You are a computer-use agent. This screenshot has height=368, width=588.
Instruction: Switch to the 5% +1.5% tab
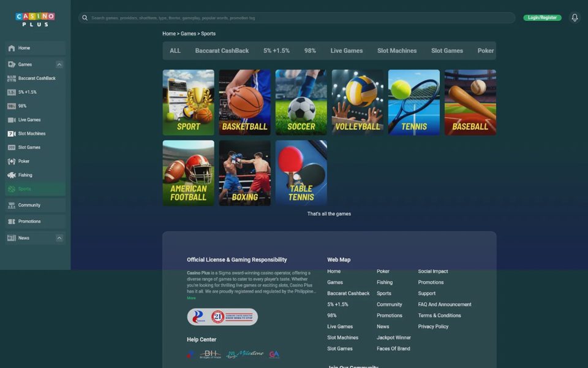tap(276, 51)
